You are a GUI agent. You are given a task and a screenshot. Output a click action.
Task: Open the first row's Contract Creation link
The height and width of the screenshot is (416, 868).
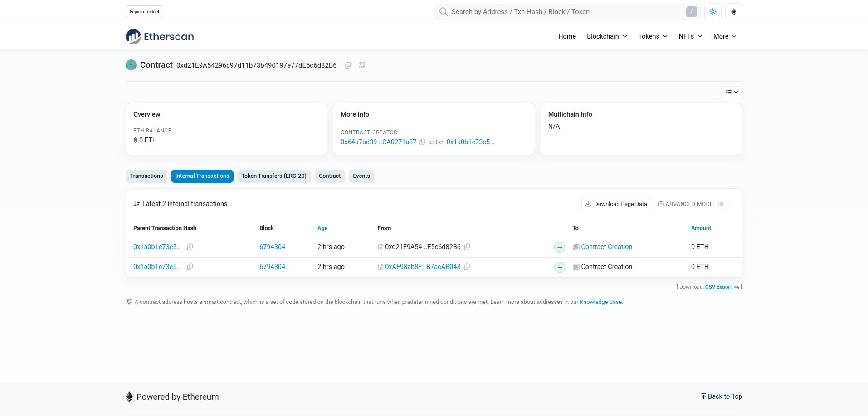tap(606, 247)
